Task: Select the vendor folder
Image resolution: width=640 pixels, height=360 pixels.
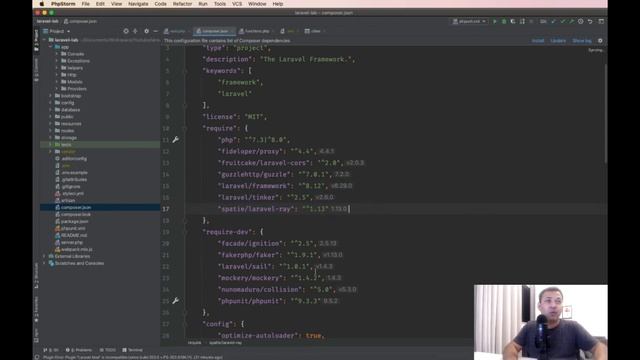Action: (x=68, y=151)
